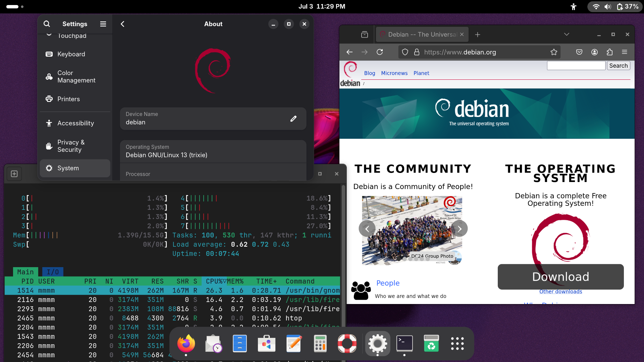Open Help lifesaver from dock
The image size is (644, 362).
347,344
